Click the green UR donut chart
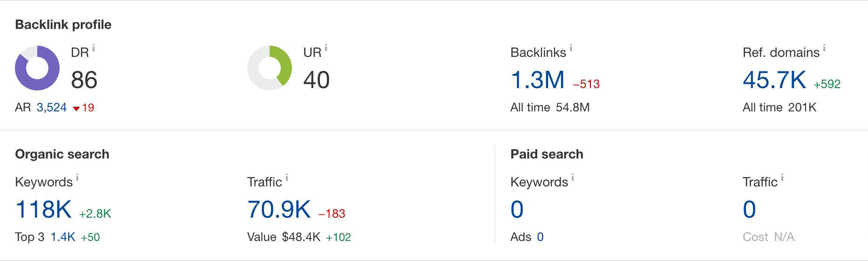The image size is (868, 261). [x=270, y=68]
